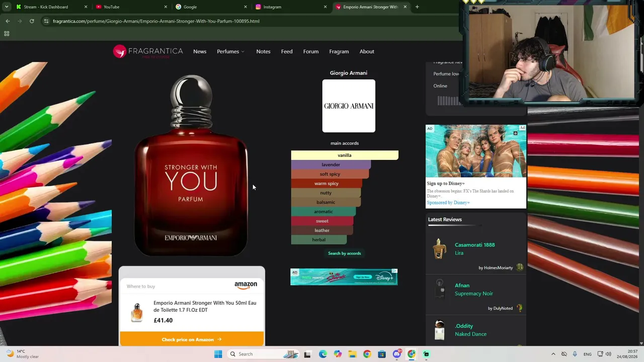
Task: Select the aromatic accord bar
Action: tap(324, 212)
